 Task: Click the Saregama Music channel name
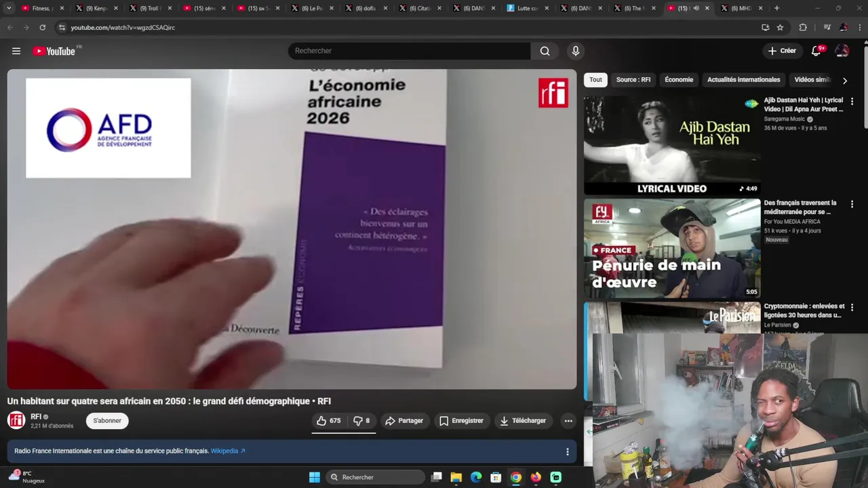785,119
